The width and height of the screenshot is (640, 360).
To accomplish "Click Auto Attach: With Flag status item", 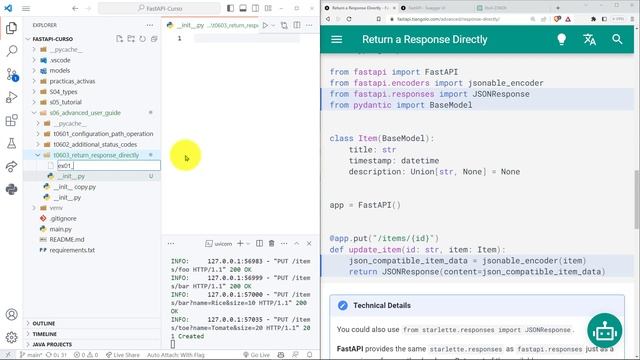I will 176,355.
